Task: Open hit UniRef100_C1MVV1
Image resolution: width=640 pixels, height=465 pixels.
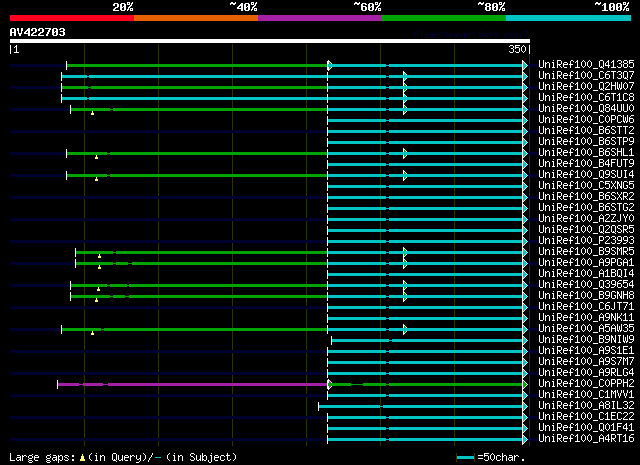Action: 586,395
